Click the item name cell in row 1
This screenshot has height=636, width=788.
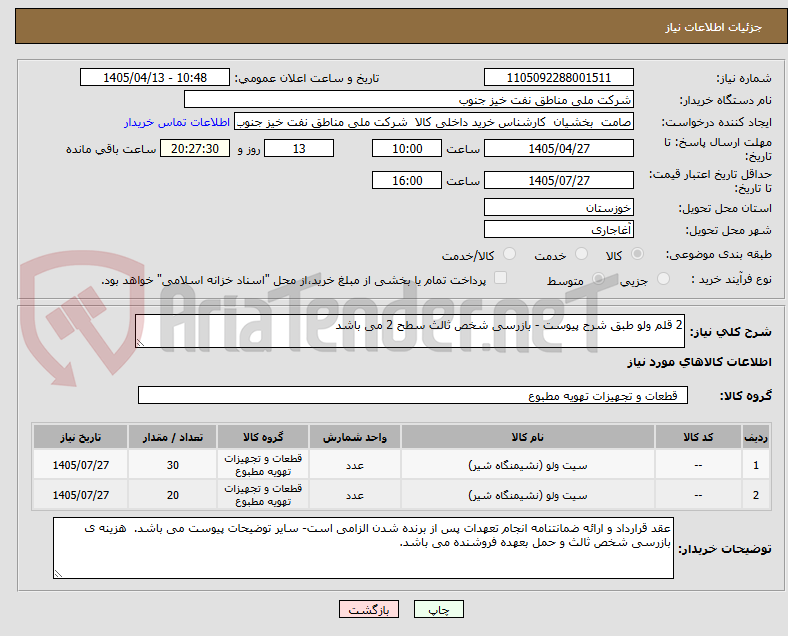click(528, 465)
